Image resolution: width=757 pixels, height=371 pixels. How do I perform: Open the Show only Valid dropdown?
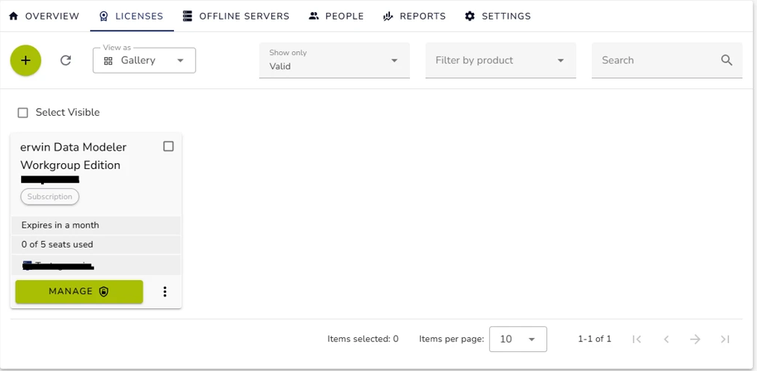[x=335, y=60]
